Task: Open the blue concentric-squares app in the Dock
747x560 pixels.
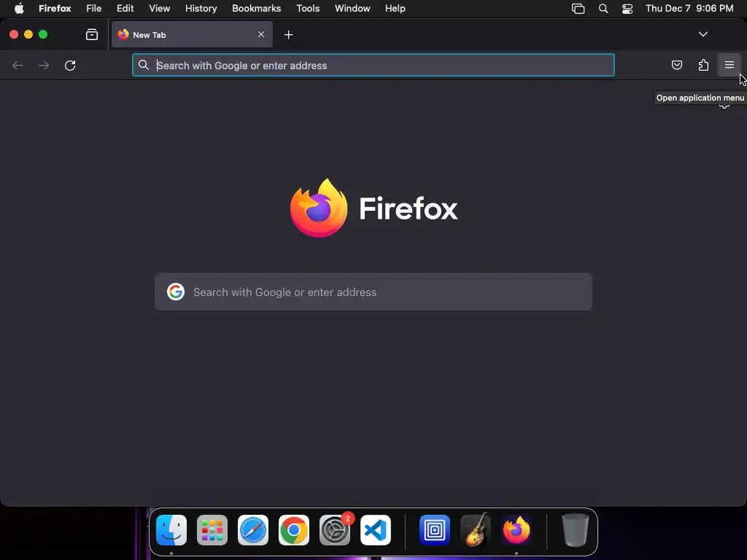Action: click(435, 529)
